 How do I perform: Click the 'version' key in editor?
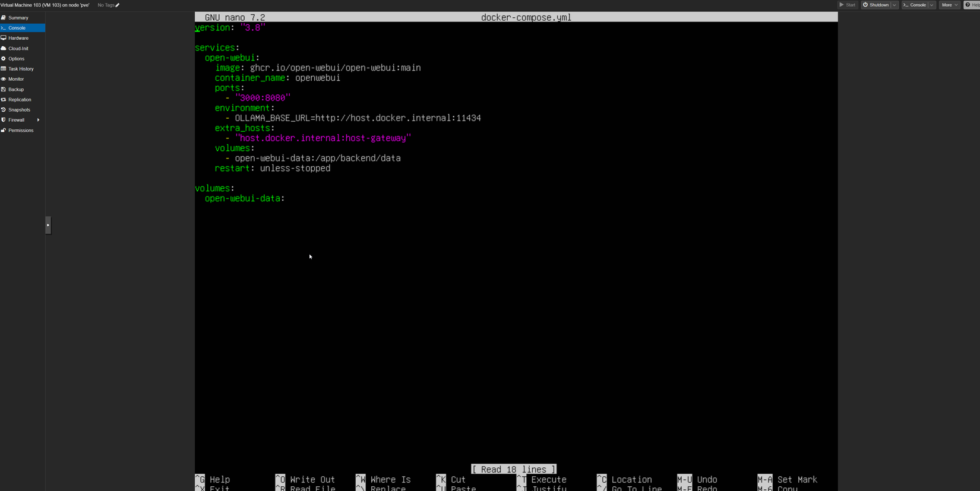(213, 28)
